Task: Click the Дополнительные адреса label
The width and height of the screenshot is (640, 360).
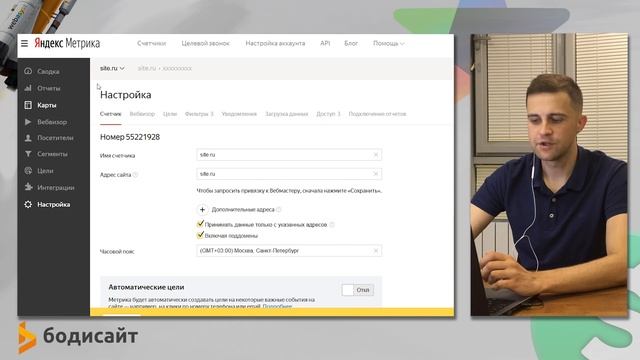Action: coord(243,209)
